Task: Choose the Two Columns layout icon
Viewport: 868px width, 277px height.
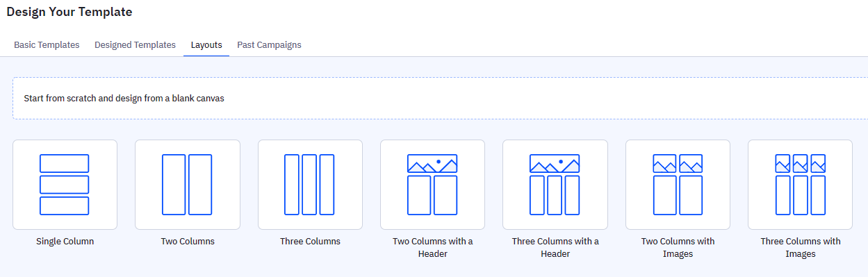Action: 188,185
